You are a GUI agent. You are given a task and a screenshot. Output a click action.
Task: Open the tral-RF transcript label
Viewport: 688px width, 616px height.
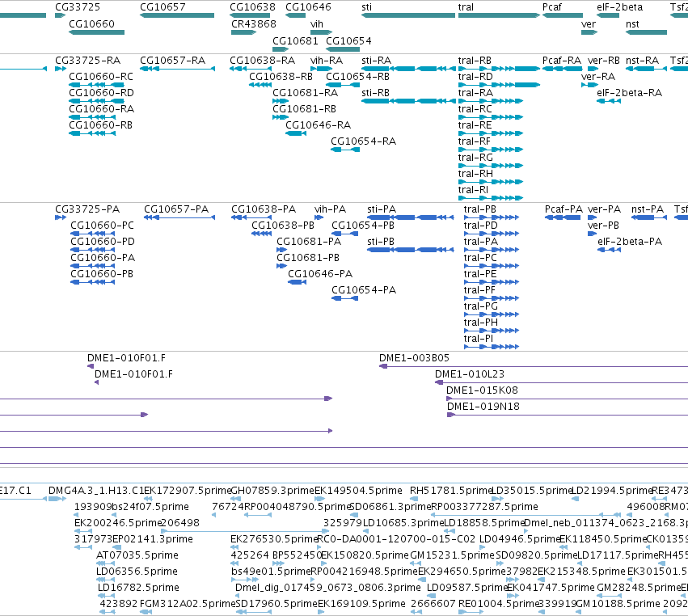tap(475, 141)
